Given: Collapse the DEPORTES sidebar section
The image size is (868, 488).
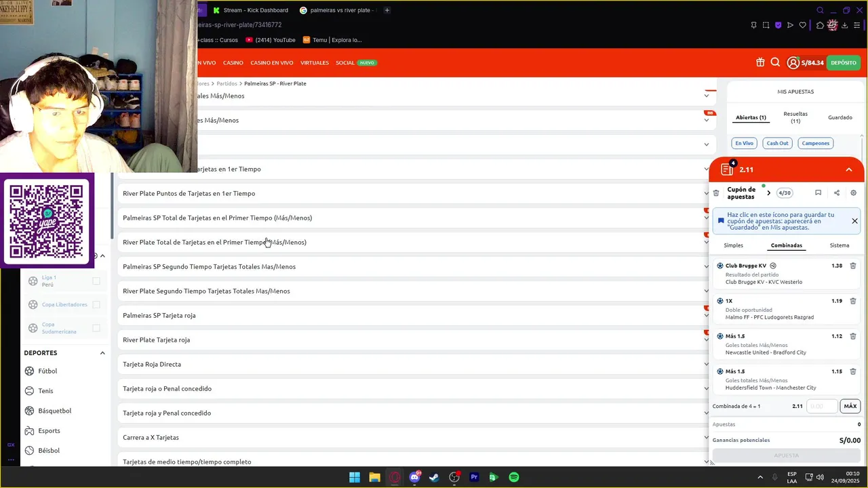Looking at the screenshot, I should (x=102, y=353).
